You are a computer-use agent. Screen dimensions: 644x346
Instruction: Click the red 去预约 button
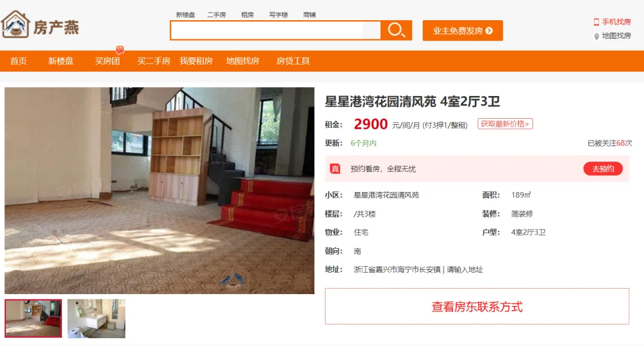point(603,168)
